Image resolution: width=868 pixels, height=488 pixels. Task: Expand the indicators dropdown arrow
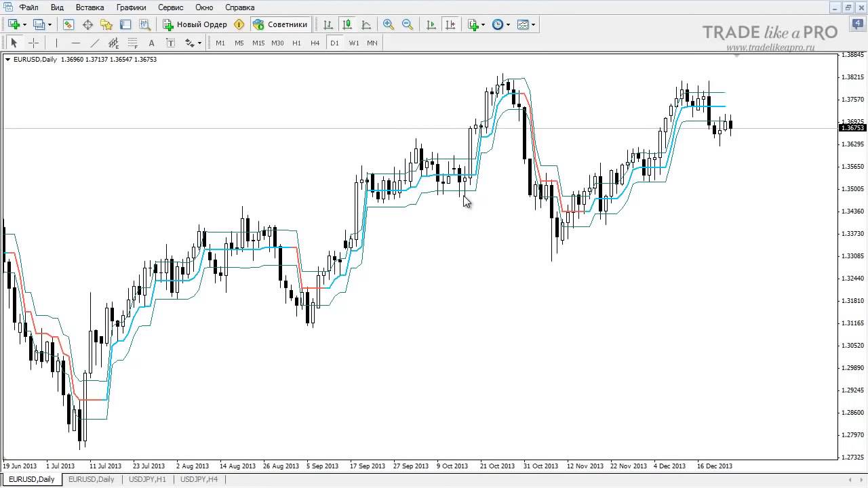484,24
